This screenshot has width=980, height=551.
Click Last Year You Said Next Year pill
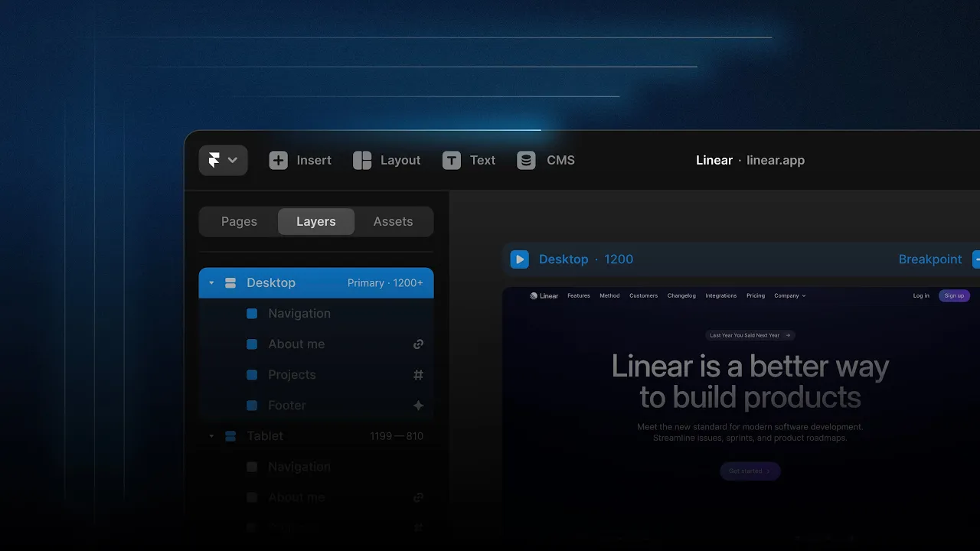pyautogui.click(x=750, y=335)
